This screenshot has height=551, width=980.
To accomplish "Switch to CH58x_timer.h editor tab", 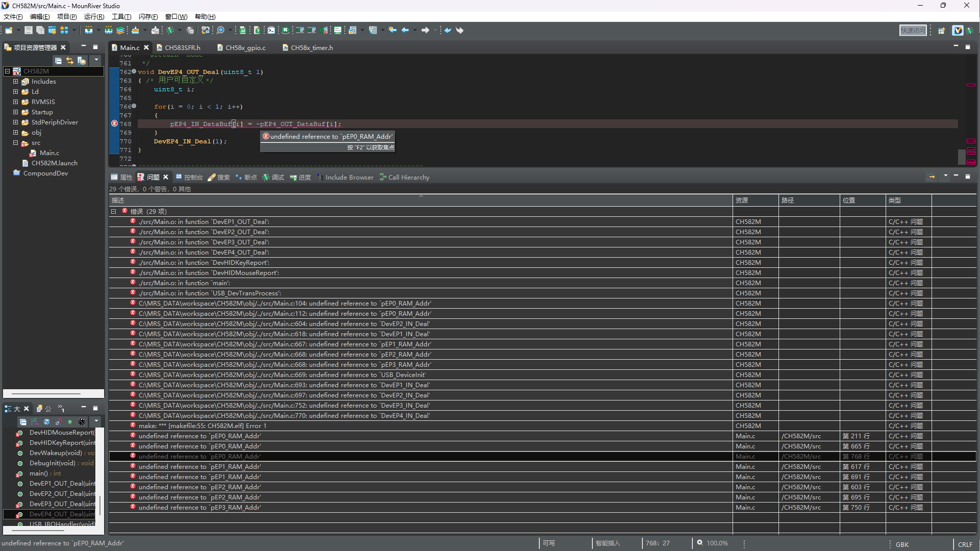I will tap(308, 48).
